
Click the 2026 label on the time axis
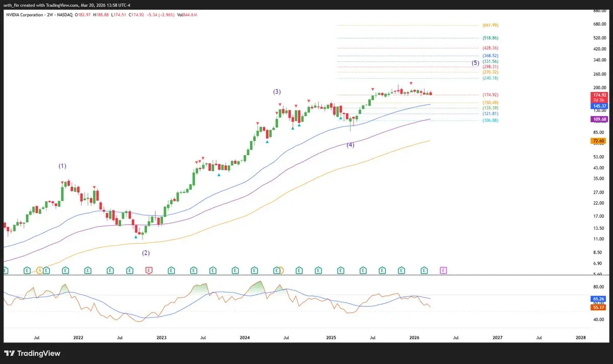(414, 337)
